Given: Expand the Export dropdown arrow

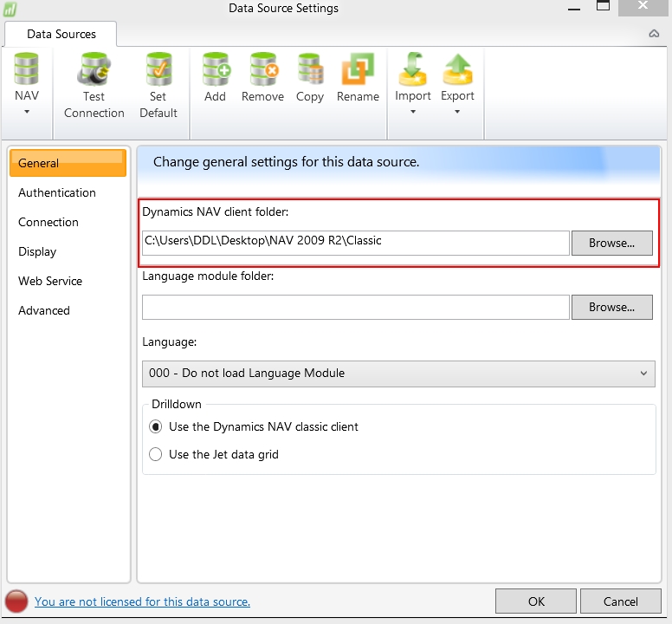Looking at the screenshot, I should click(457, 112).
